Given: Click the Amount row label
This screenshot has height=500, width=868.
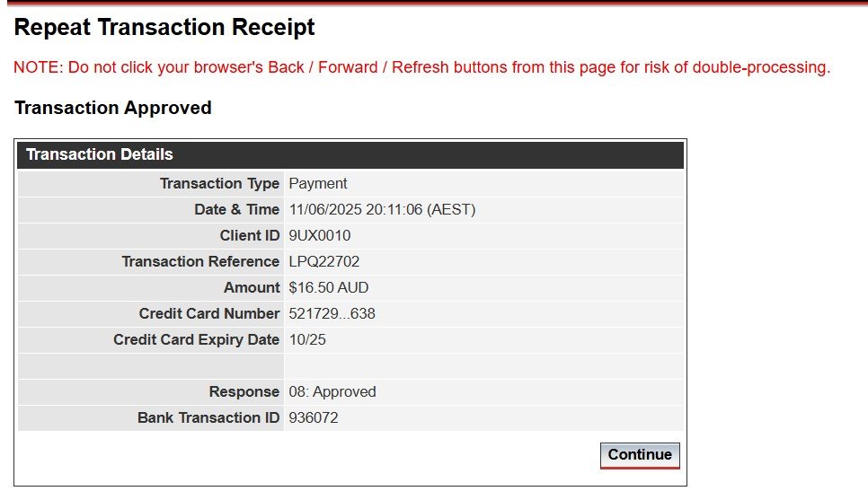Looking at the screenshot, I should point(252,287).
